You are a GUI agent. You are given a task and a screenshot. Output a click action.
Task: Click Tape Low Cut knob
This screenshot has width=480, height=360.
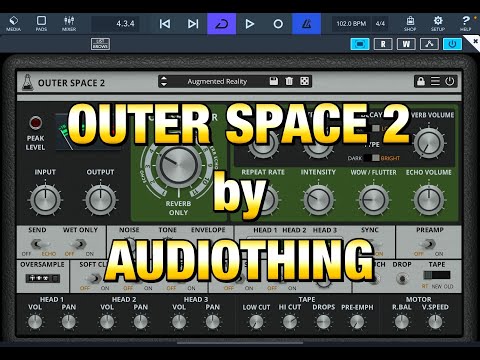pyautogui.click(x=256, y=322)
